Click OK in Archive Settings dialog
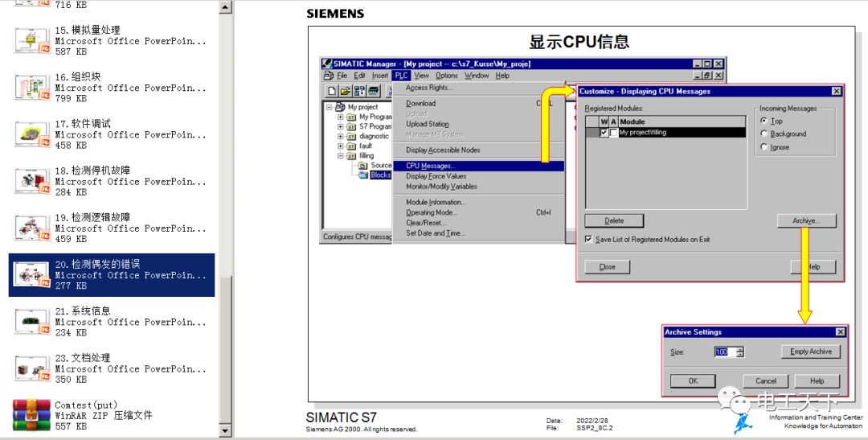The width and height of the screenshot is (868, 440). (x=693, y=380)
